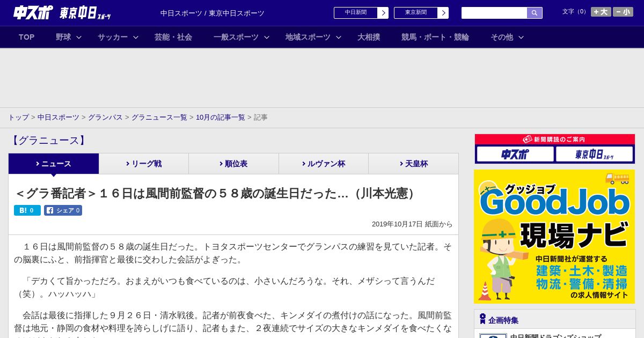
Task: Follow the 10月の記事一覧 breadcrumb link
Action: 221,117
